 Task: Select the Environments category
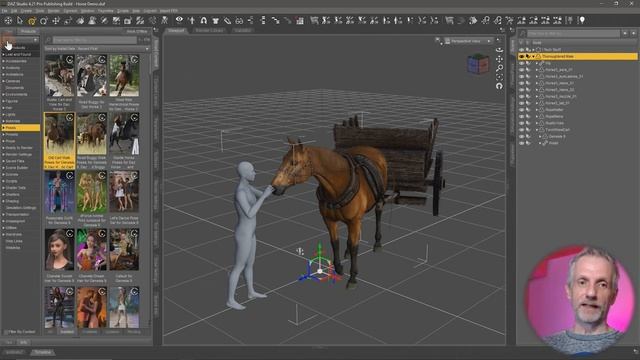click(16, 94)
